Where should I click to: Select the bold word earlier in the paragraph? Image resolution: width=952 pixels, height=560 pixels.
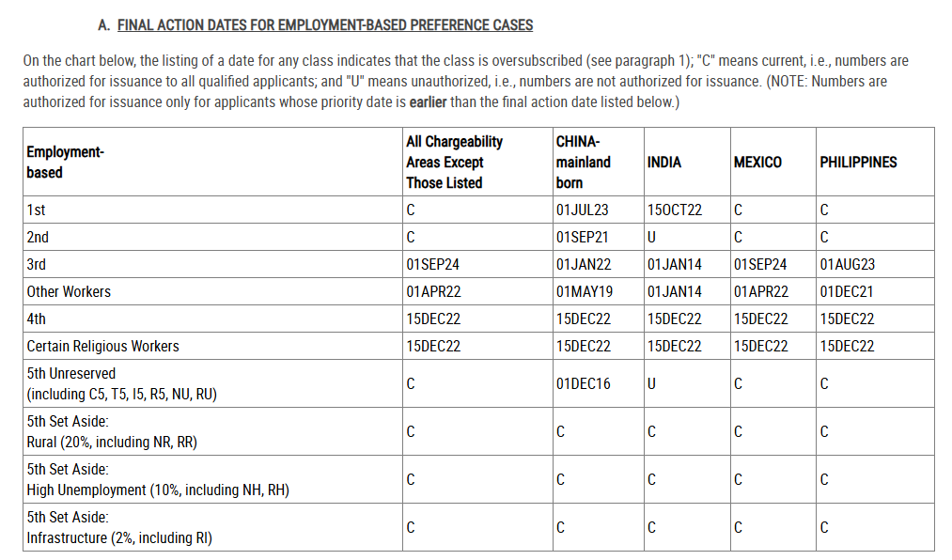pos(428,101)
